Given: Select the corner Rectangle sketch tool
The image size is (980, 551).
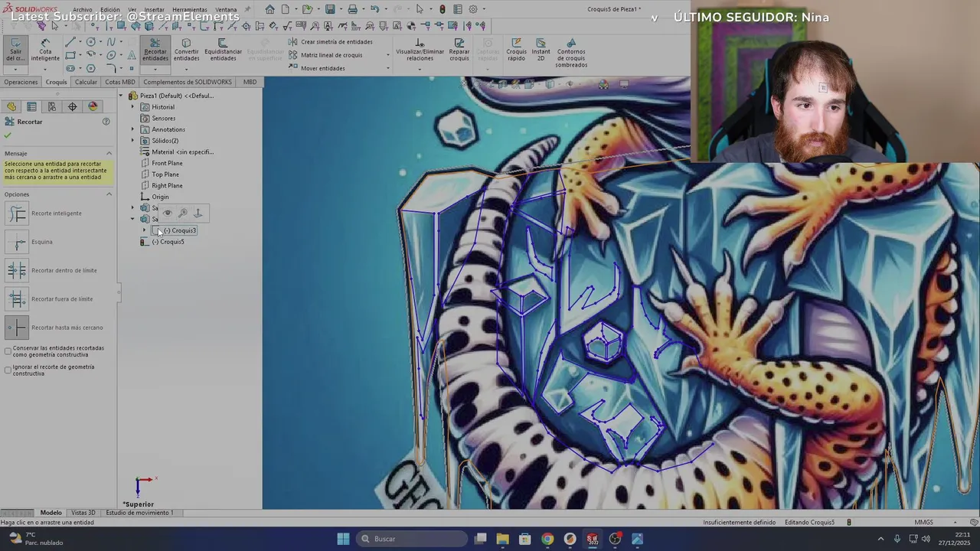Looking at the screenshot, I should pos(70,55).
